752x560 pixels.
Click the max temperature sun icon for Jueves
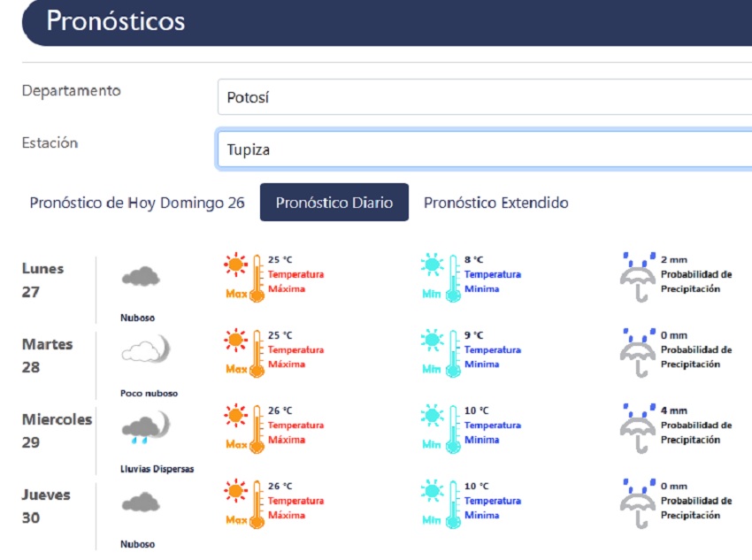point(236,491)
